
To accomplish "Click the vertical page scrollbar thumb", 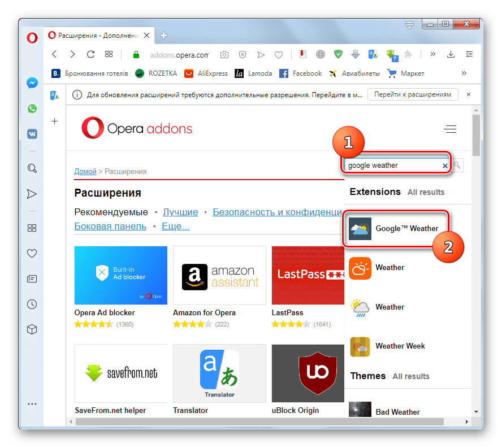I will coord(476,136).
